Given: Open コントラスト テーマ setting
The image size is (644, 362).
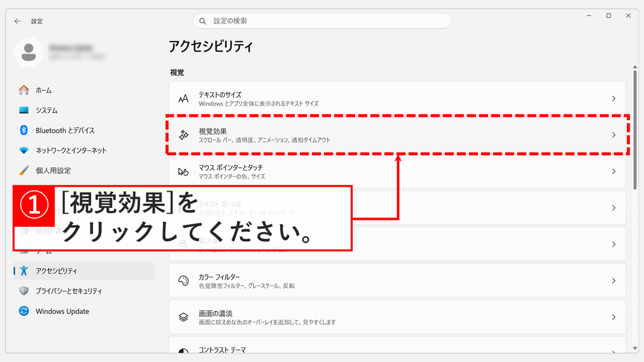Looking at the screenshot, I should (397, 345).
